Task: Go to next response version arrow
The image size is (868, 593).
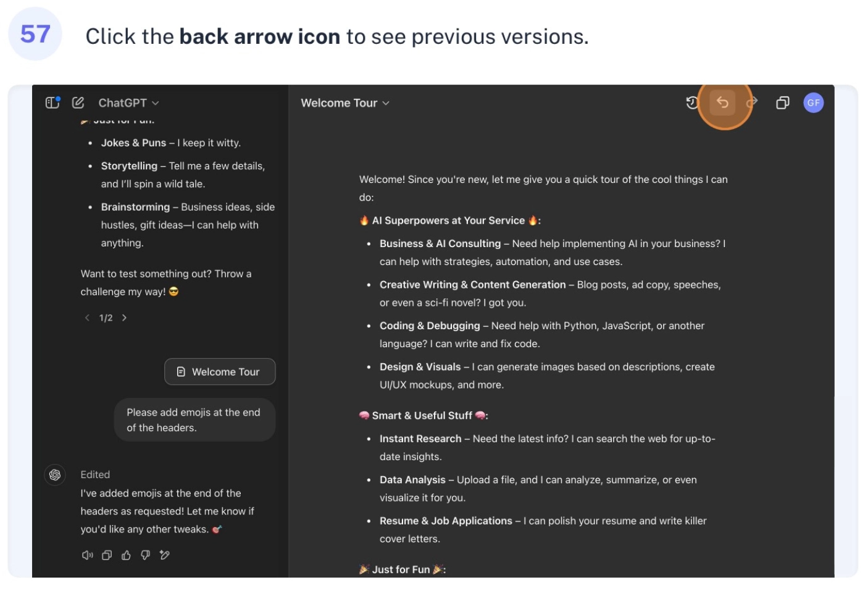Action: click(124, 318)
